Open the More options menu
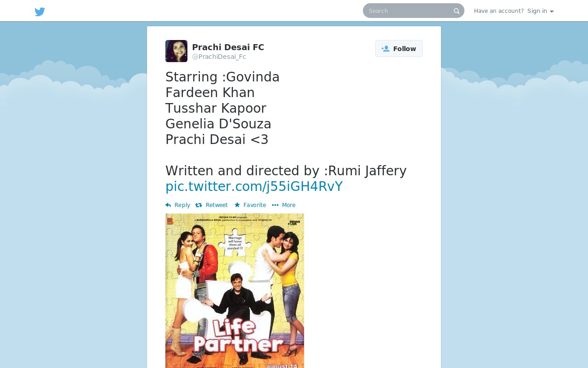The image size is (588, 368). click(284, 205)
